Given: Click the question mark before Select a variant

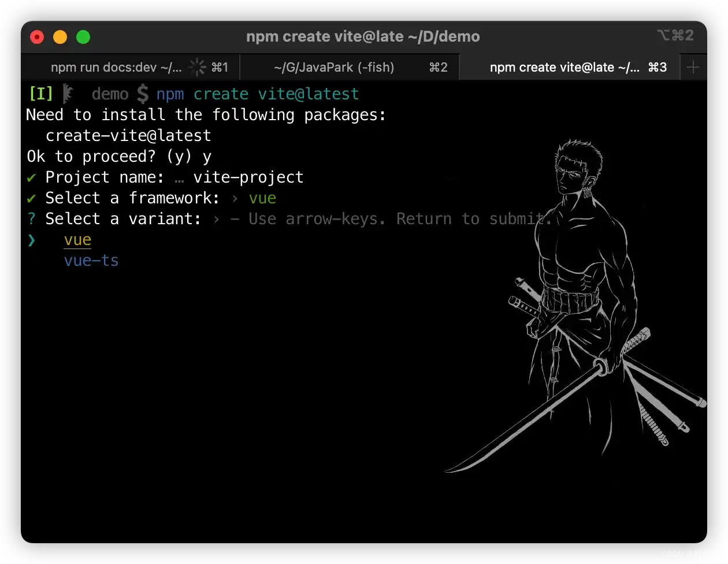Looking at the screenshot, I should (x=31, y=219).
